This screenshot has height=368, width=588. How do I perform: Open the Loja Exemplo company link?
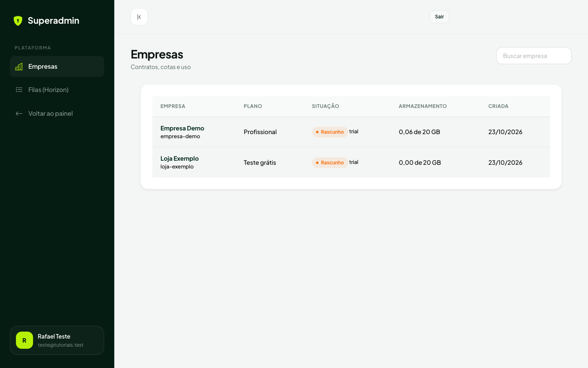[180, 159]
